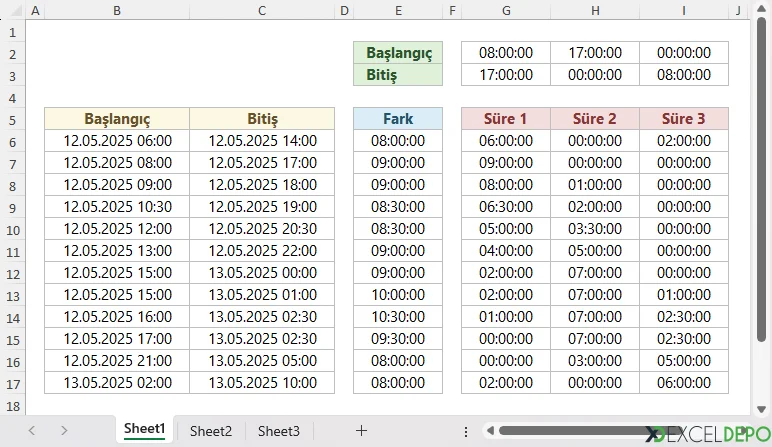The width and height of the screenshot is (772, 447).
Task: Click the next sheet navigation arrow
Action: [64, 430]
